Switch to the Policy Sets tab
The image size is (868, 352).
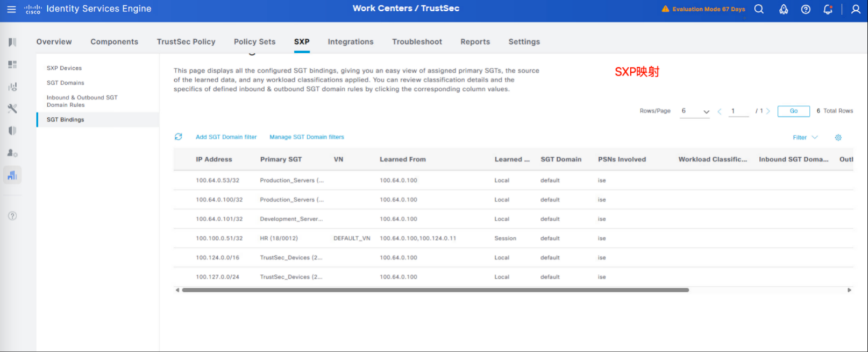pos(254,41)
